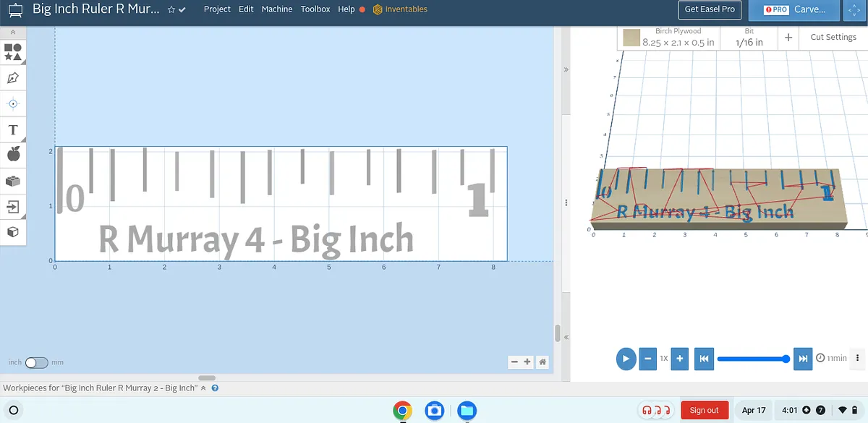
Task: Toggle units between inch and mm
Action: point(35,362)
